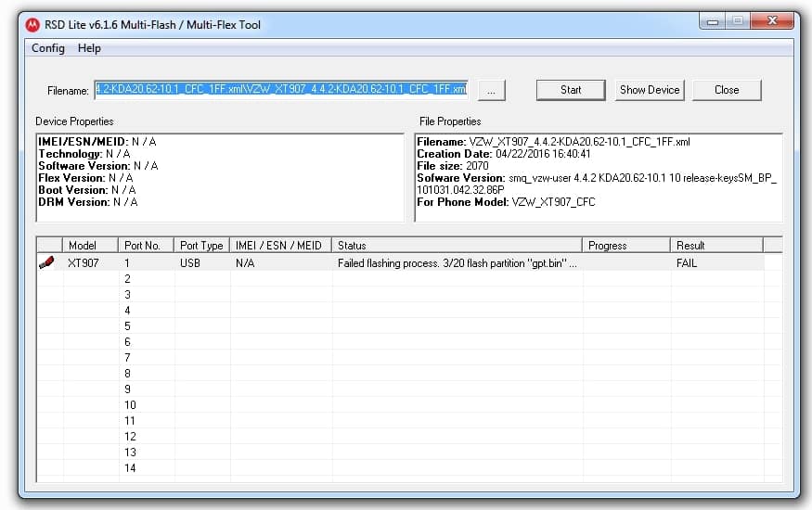812x510 pixels.
Task: Click the Start button
Action: coord(571,90)
